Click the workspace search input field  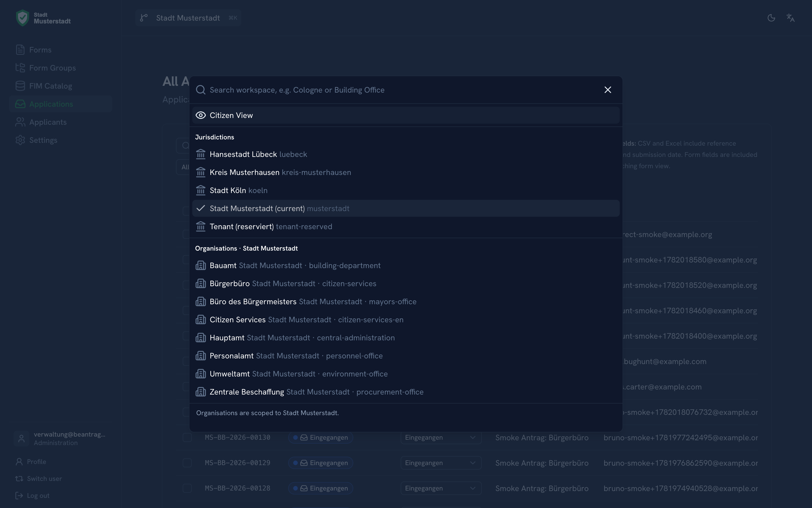pos(403,90)
